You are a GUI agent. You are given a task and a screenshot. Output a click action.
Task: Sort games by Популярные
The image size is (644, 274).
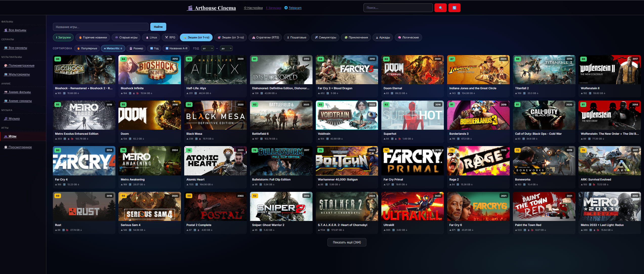click(87, 49)
